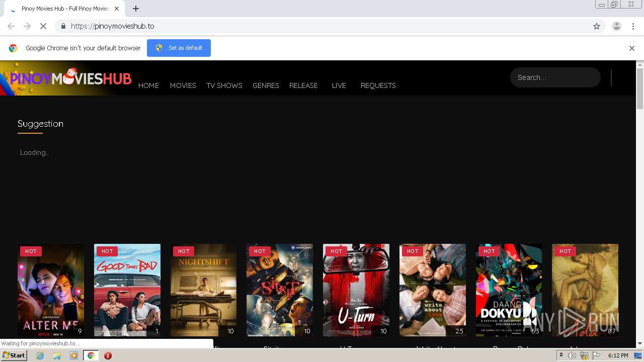
Task: Open Windows Media Player in taskbar
Action: tap(74, 355)
